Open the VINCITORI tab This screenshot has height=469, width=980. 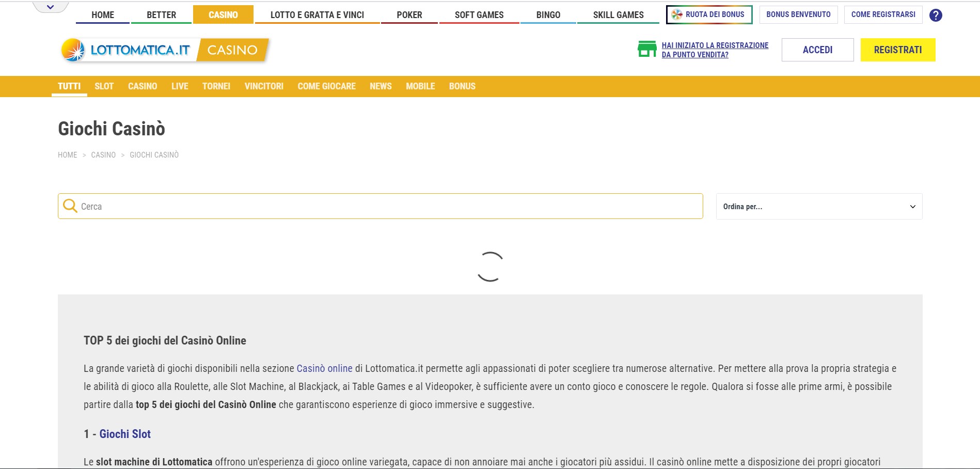tap(264, 86)
